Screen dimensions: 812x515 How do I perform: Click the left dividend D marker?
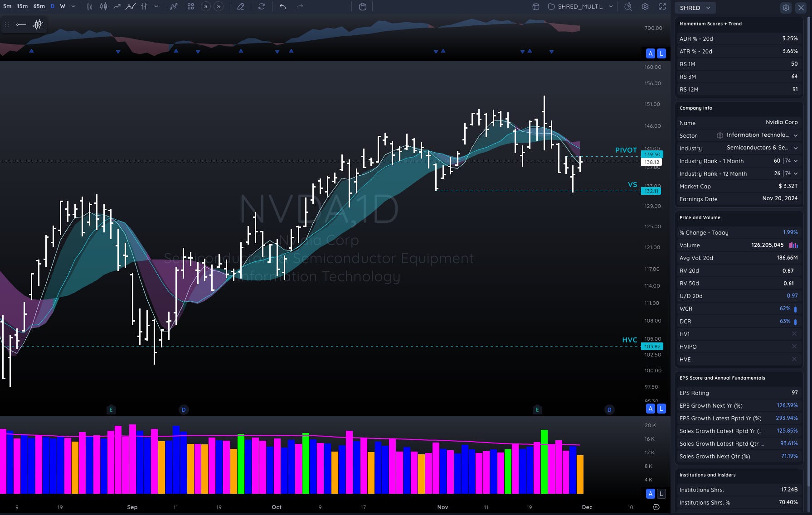pyautogui.click(x=184, y=410)
